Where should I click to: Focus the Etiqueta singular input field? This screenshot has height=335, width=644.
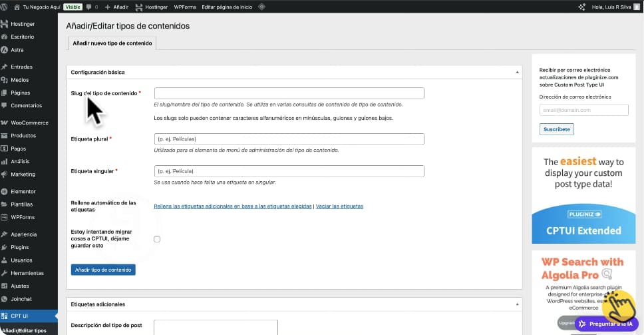point(289,171)
